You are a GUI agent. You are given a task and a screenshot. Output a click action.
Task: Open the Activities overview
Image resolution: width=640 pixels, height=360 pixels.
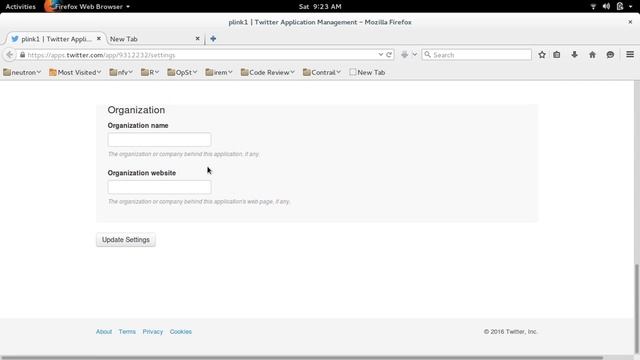[20, 7]
